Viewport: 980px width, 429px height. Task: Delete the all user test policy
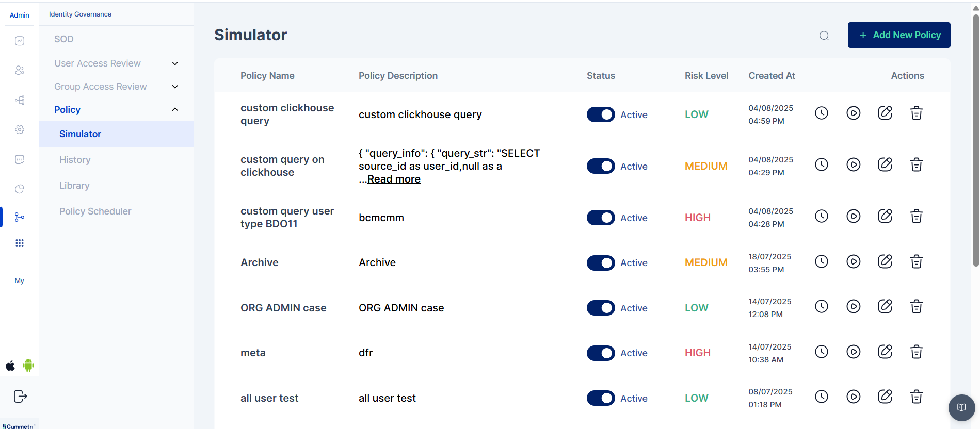click(916, 397)
